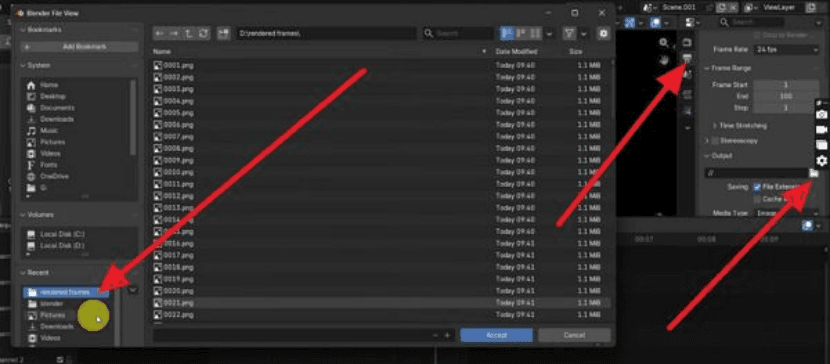Switch to horizontal list display mode
830x364 pixels.
point(521,34)
